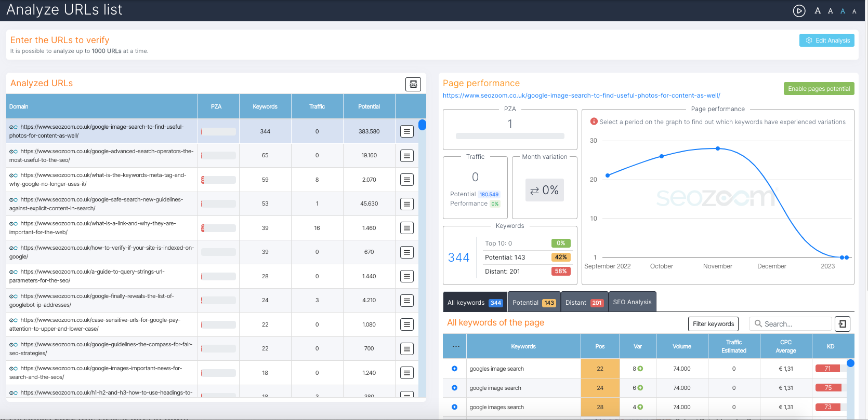Open menu for google-safe-search row

(x=407, y=204)
